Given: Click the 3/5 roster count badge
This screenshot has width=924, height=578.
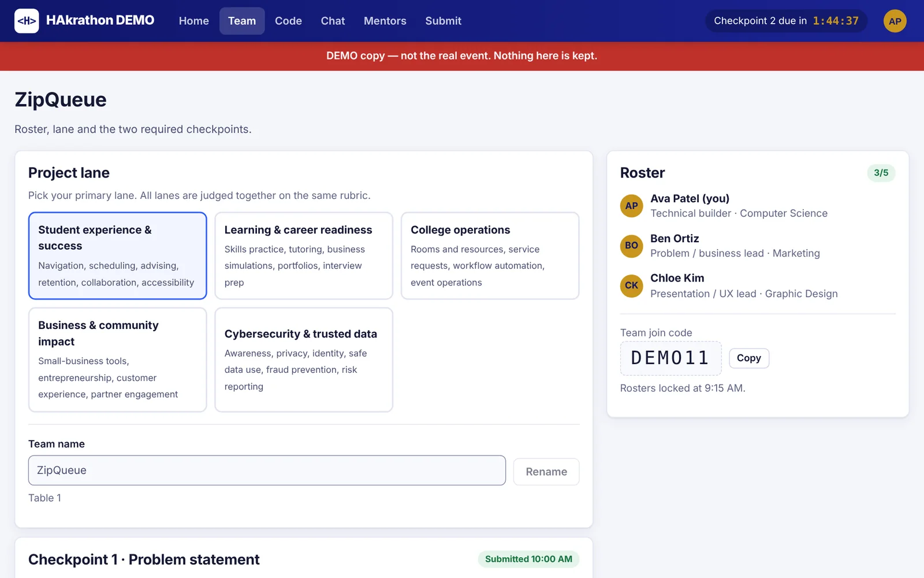Looking at the screenshot, I should (881, 173).
